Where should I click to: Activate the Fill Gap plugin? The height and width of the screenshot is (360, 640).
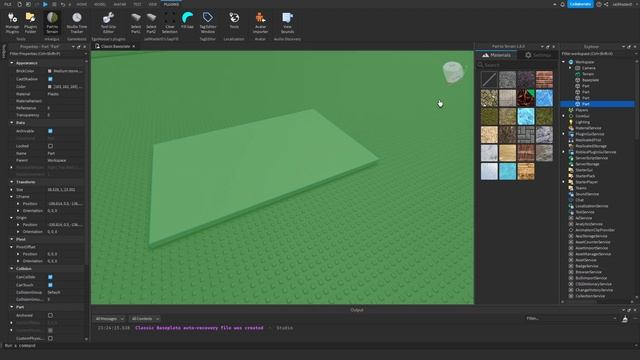point(187,20)
